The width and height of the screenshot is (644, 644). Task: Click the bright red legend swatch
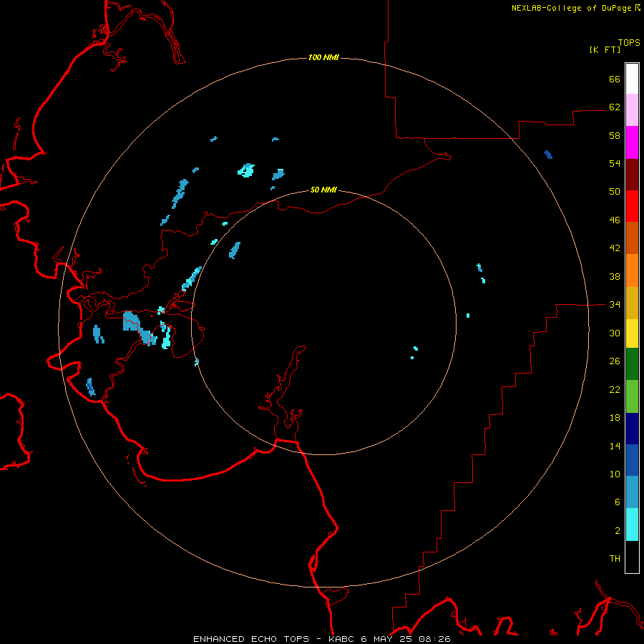[632, 206]
